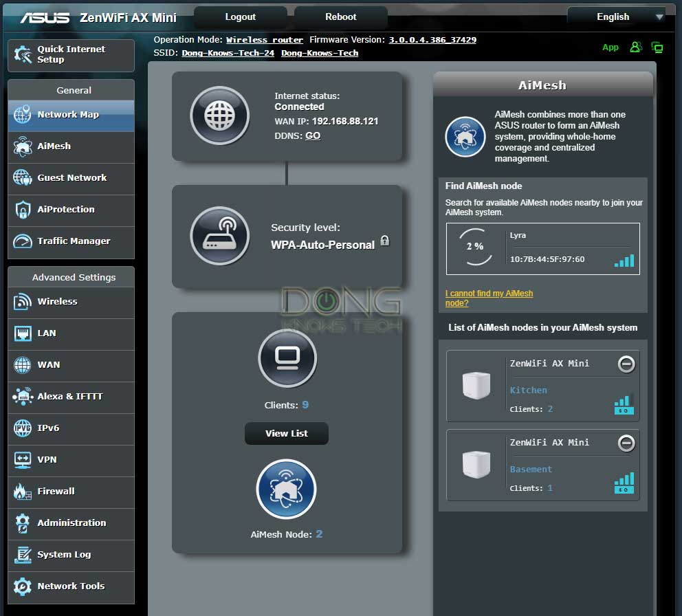Open 'I cannot find my AiMesh node?' help
Screen dimensions: 682x616
pyautogui.click(x=489, y=298)
